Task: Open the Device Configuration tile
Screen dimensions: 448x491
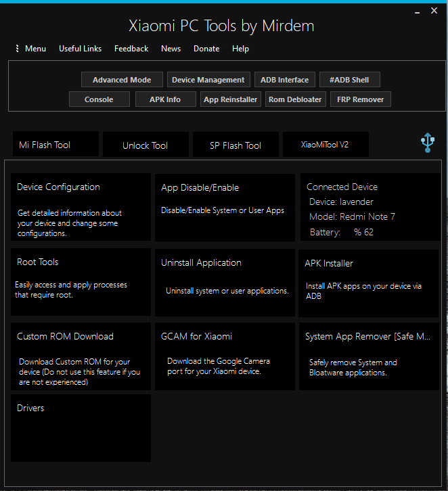Action: coord(81,207)
